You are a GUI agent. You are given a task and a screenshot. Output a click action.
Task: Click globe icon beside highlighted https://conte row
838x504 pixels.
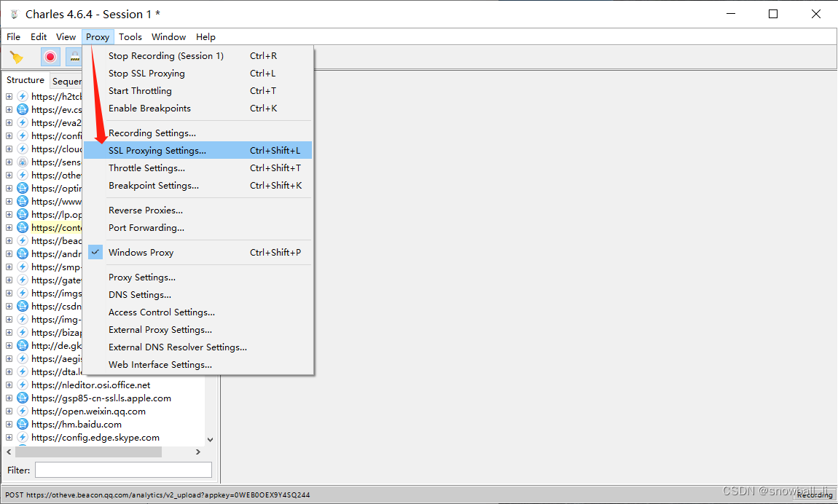tap(23, 227)
